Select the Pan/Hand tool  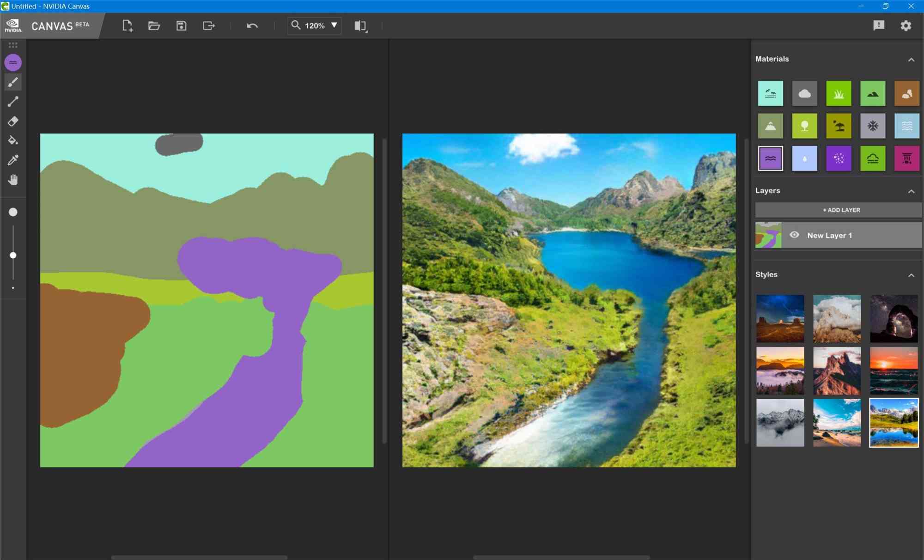pyautogui.click(x=12, y=180)
